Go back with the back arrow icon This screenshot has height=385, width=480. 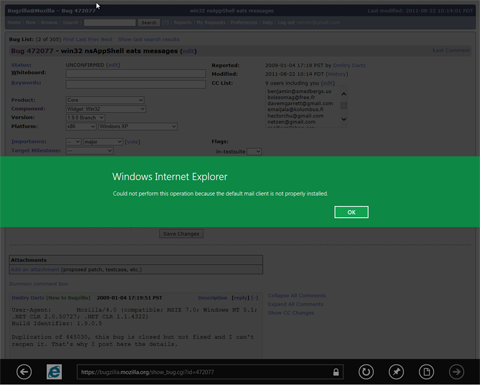click(x=24, y=372)
